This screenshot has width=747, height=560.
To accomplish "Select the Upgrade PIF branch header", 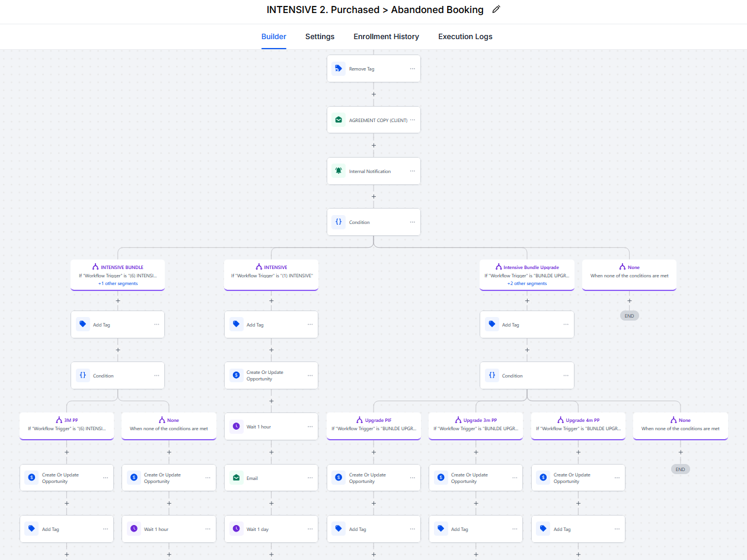I will (373, 421).
